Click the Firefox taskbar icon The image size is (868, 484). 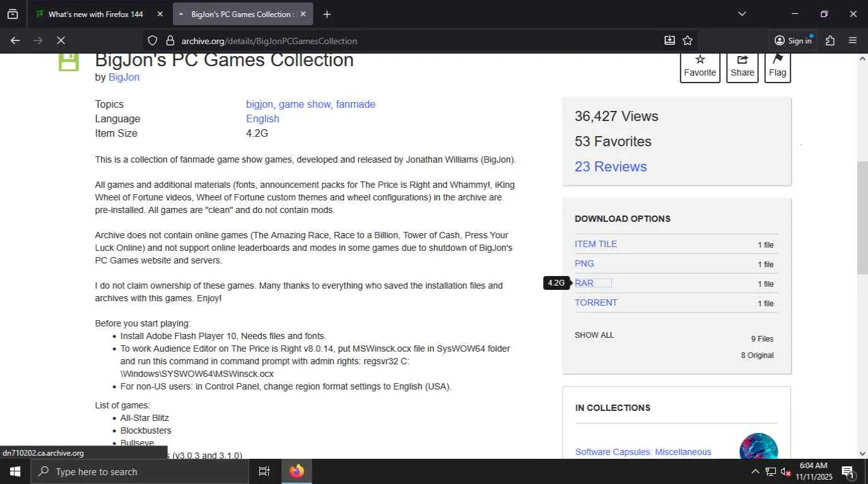tap(296, 471)
